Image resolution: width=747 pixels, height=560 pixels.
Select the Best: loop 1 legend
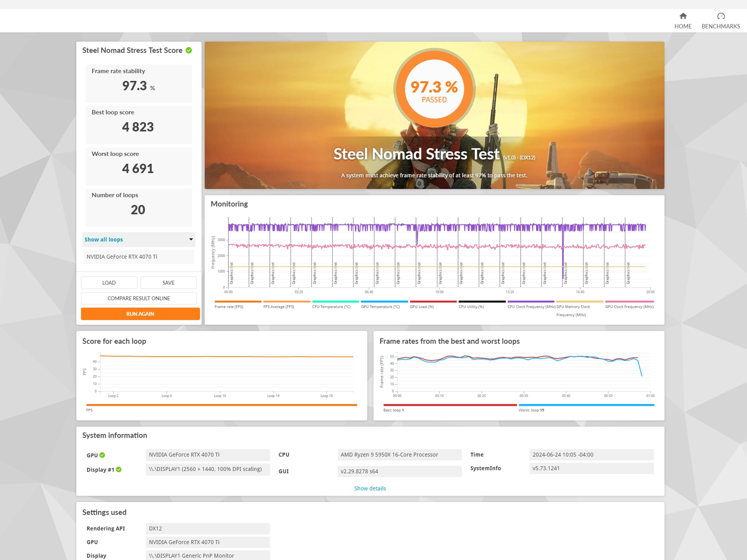(450, 407)
